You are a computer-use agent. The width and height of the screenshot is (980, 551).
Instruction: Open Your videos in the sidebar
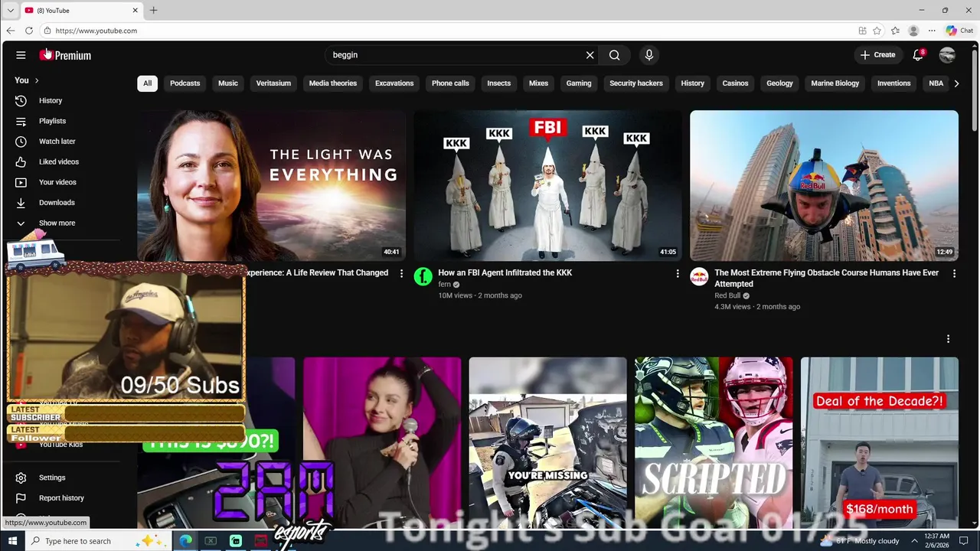point(57,182)
